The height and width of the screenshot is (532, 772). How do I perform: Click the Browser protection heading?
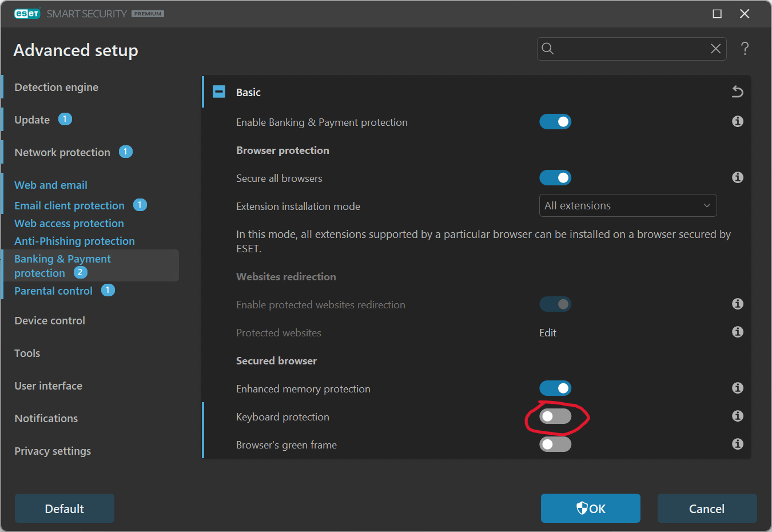point(282,150)
